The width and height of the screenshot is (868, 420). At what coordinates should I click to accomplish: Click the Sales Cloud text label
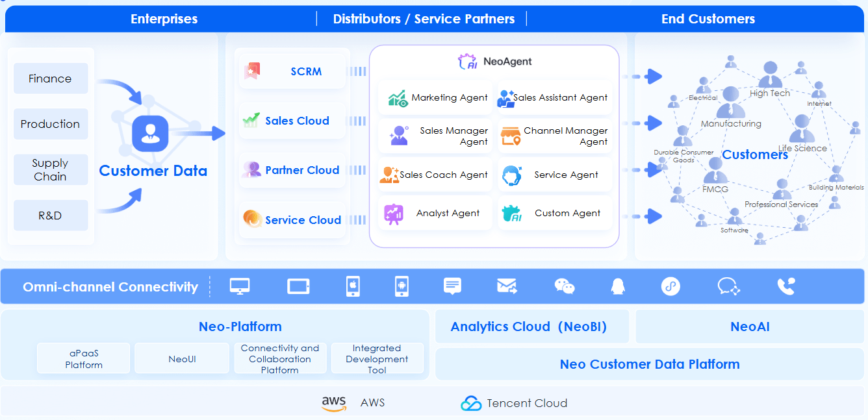[x=297, y=121]
